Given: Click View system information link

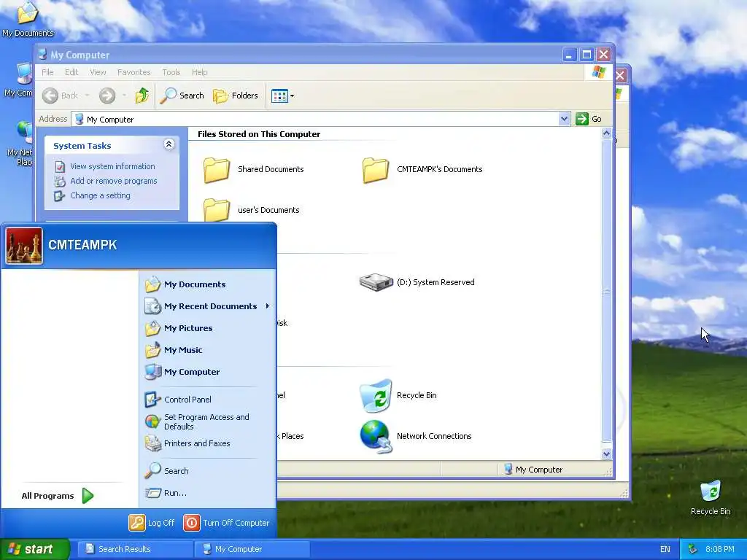Looking at the screenshot, I should point(112,166).
